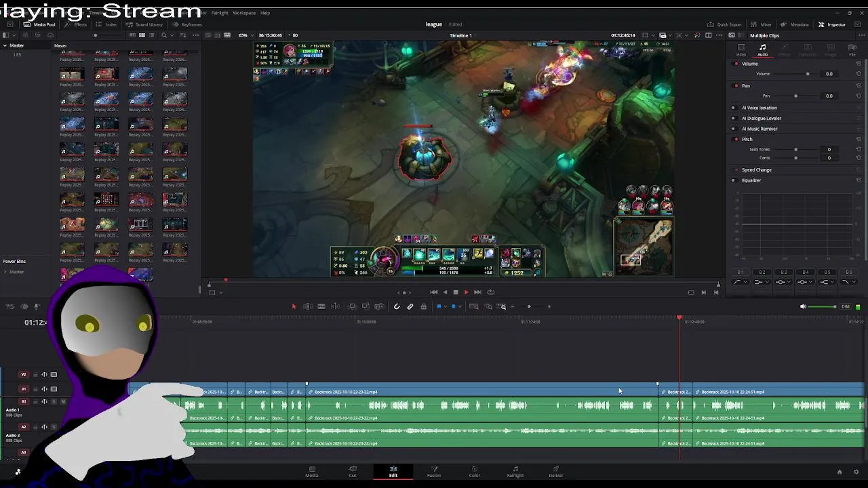Click the Semi Tones slider handle
868x488 pixels.
(x=795, y=149)
